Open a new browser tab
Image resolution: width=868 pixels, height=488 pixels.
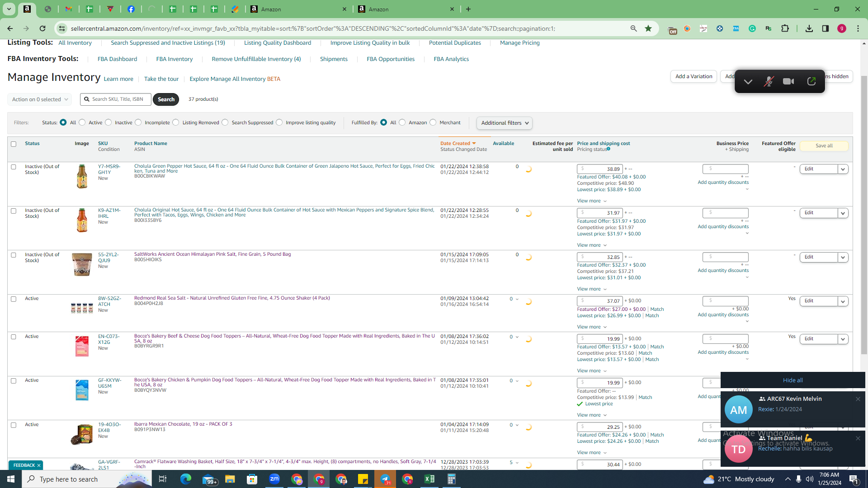[468, 9]
